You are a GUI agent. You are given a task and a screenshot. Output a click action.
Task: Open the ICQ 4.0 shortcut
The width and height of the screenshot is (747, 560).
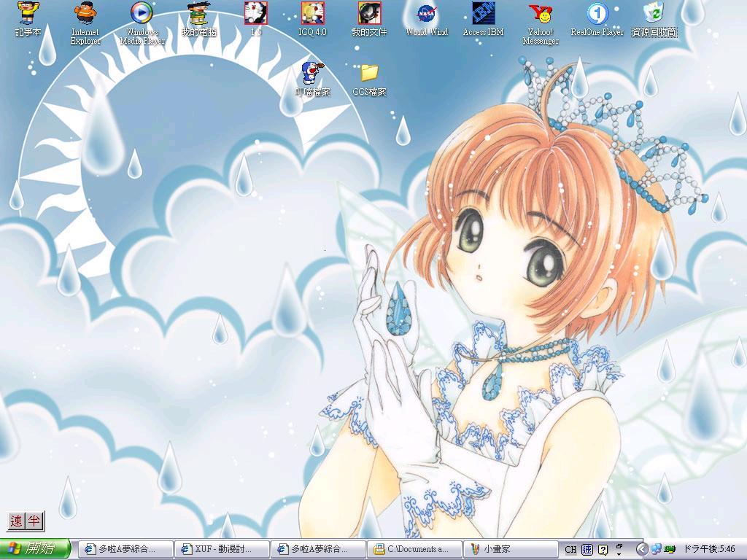[x=312, y=19]
